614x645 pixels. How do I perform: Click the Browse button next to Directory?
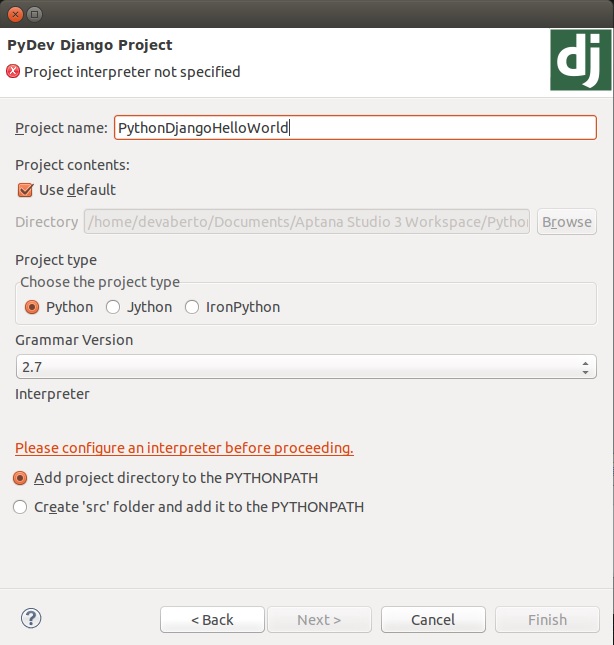(x=567, y=222)
